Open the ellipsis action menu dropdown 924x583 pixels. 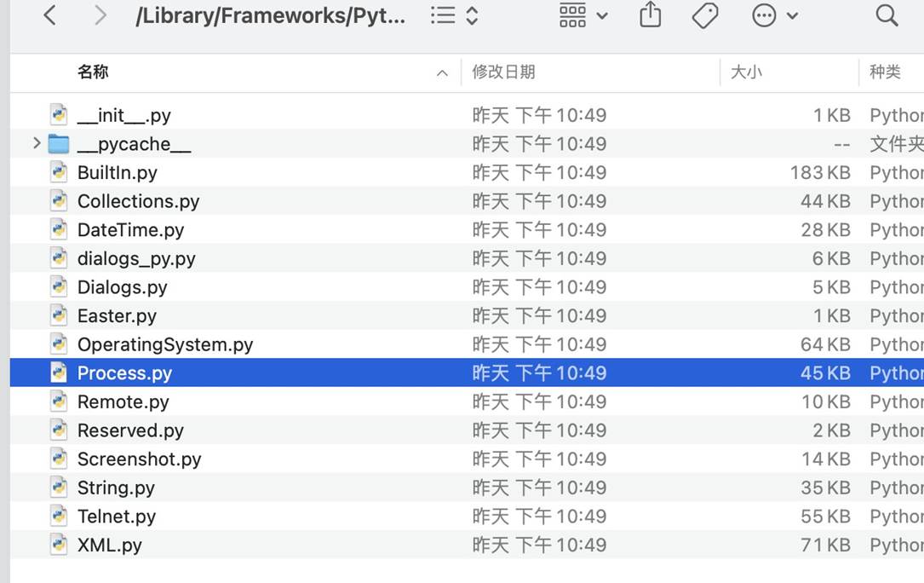click(775, 15)
